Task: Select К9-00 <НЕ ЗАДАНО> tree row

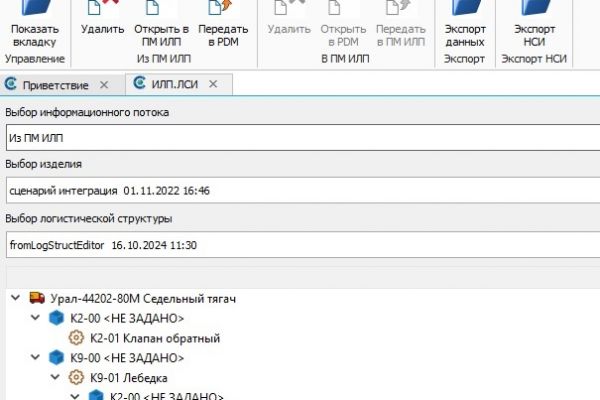Action: (x=127, y=358)
